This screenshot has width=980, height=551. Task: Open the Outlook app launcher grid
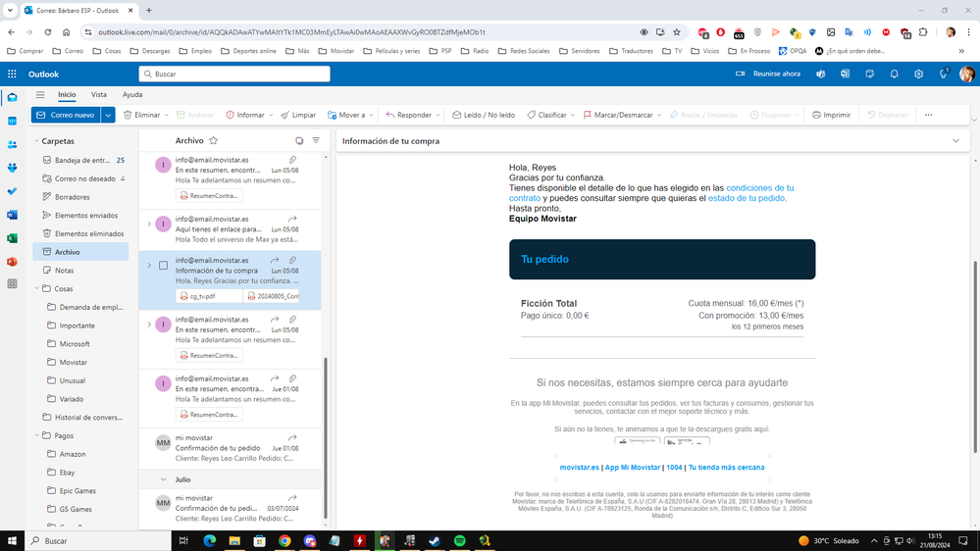tap(12, 74)
